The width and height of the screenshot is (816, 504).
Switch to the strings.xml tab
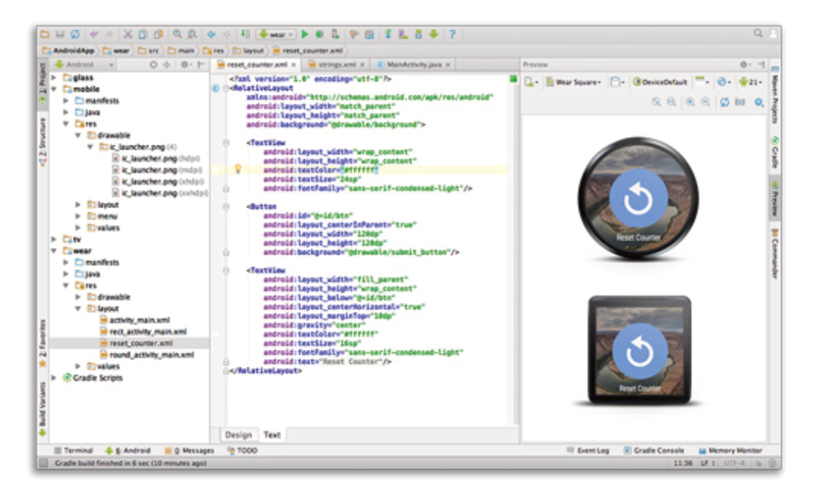(x=337, y=65)
